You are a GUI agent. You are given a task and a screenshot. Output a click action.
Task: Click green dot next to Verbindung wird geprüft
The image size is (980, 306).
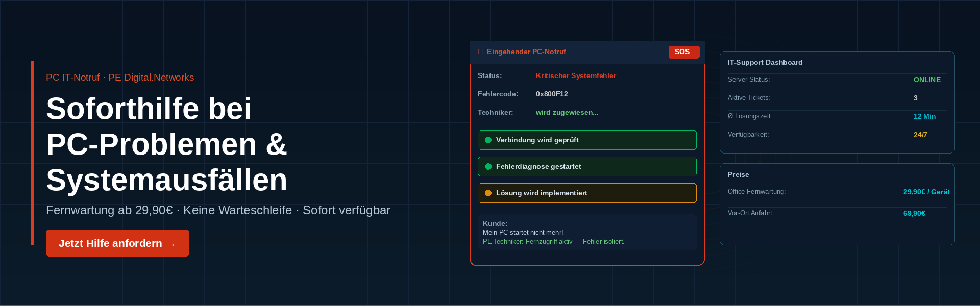(x=488, y=140)
